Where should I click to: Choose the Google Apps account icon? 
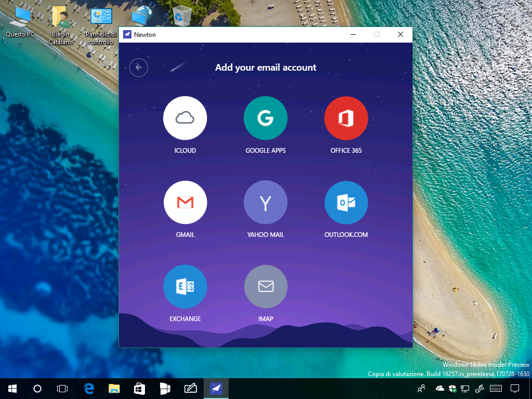click(265, 118)
